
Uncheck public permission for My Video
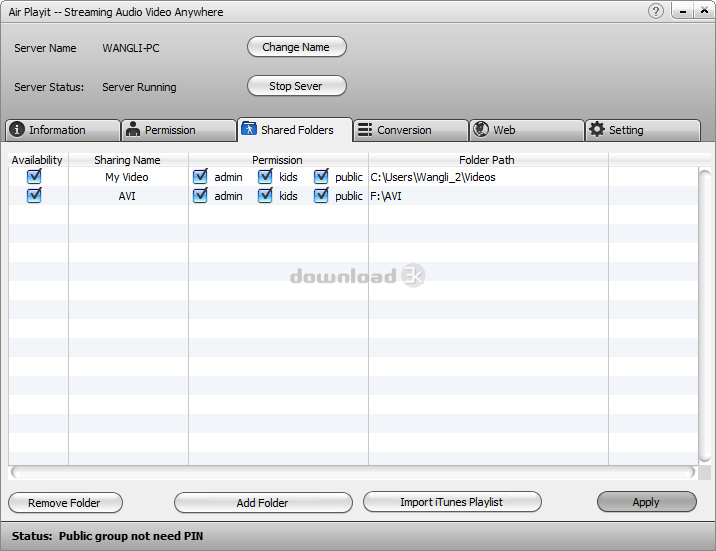click(321, 176)
